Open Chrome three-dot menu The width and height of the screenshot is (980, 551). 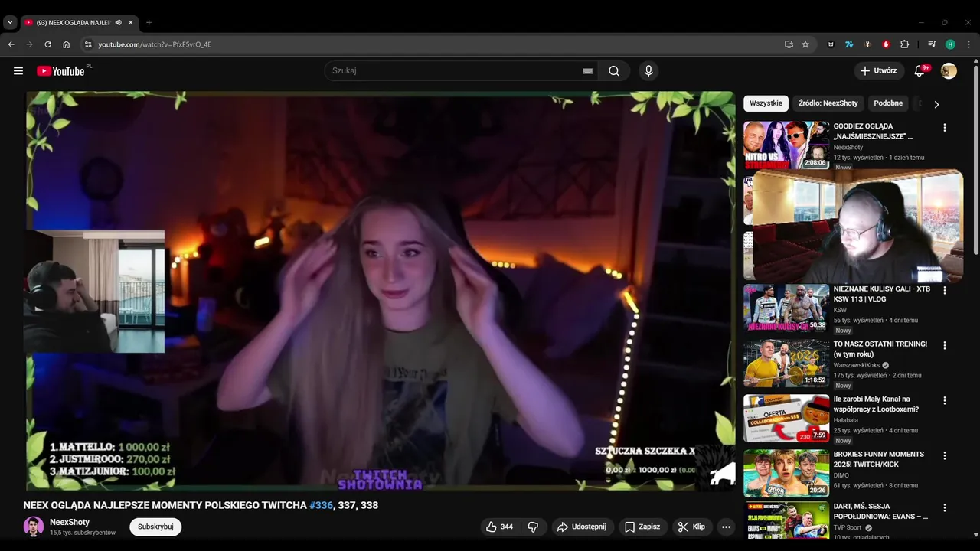point(969,44)
